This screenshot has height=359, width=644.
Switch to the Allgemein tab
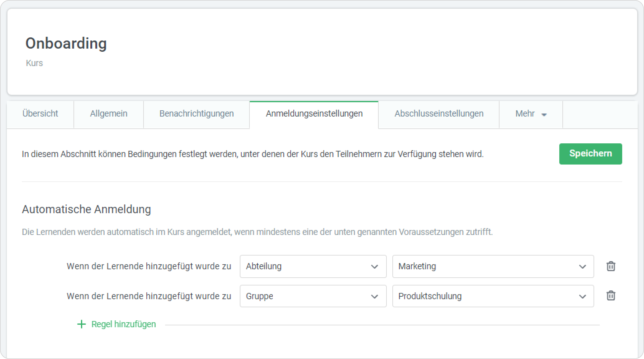click(109, 114)
